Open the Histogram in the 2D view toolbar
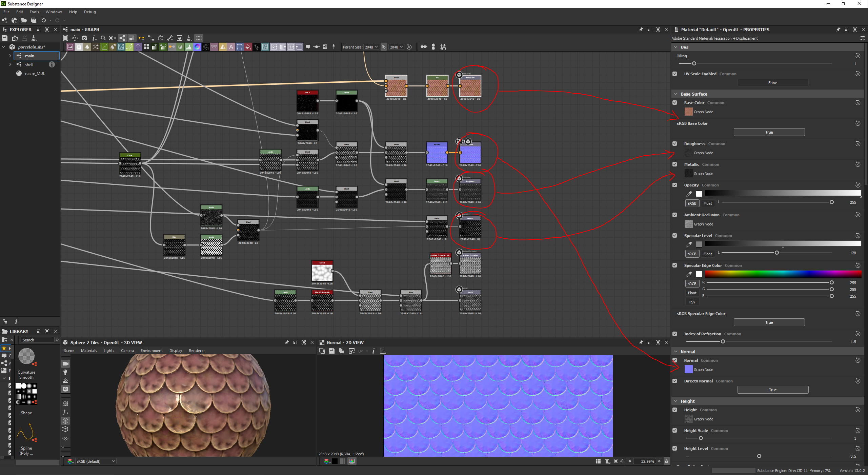 382,351
